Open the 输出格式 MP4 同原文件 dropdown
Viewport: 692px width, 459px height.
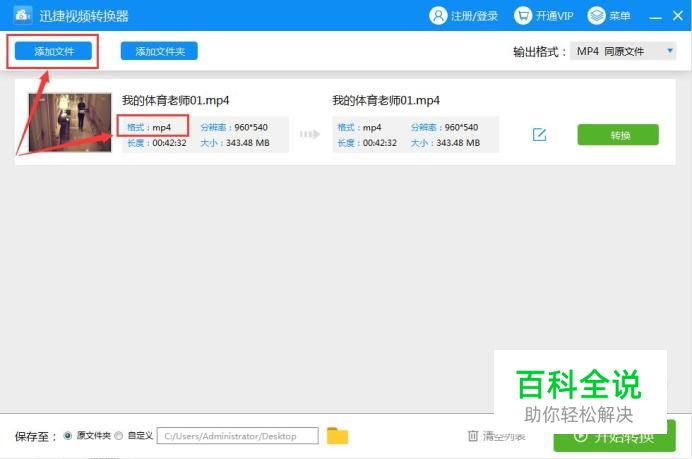[623, 51]
